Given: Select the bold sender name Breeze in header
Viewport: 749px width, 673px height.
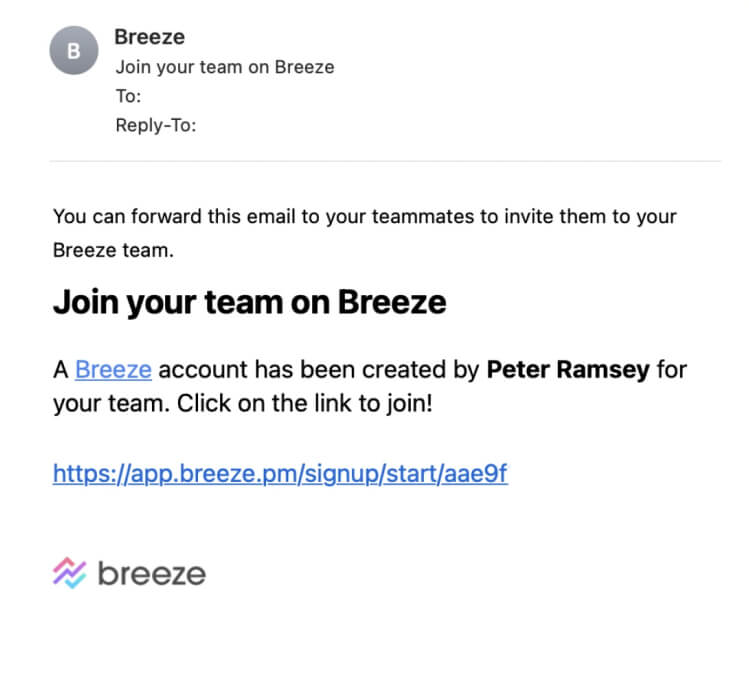Looking at the screenshot, I should click(149, 38).
